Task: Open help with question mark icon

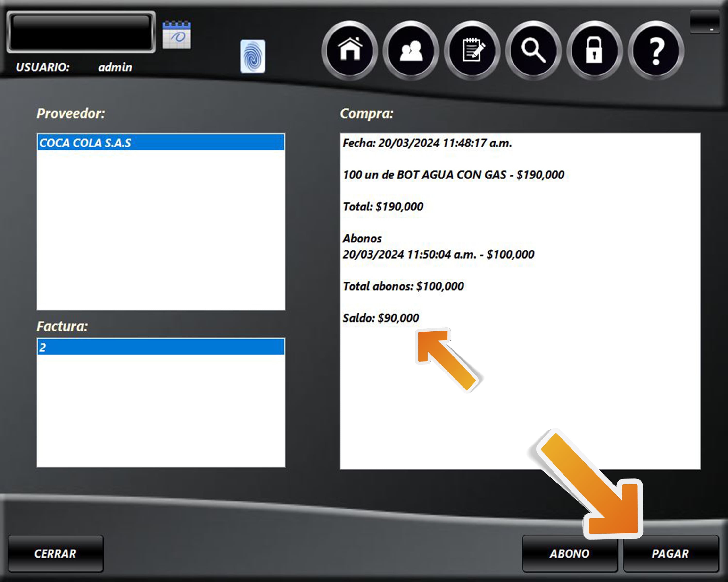Action: click(656, 51)
